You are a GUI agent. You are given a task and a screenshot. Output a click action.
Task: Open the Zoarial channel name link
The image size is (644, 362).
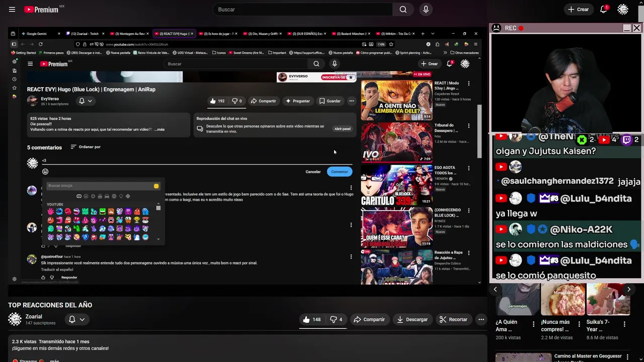[34, 317]
